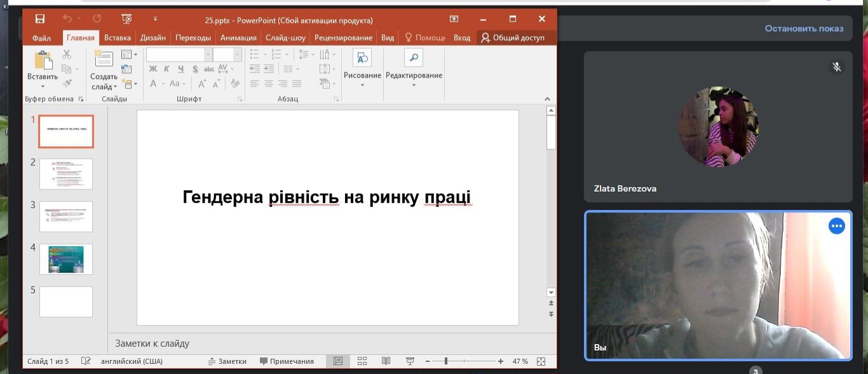The image size is (868, 374).
Task: Click the Общий доступ share button
Action: coord(513,38)
